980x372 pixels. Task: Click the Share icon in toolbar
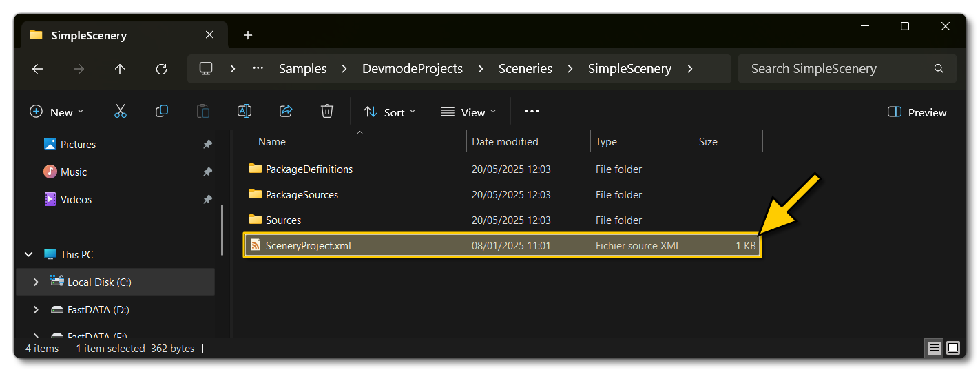[286, 112]
